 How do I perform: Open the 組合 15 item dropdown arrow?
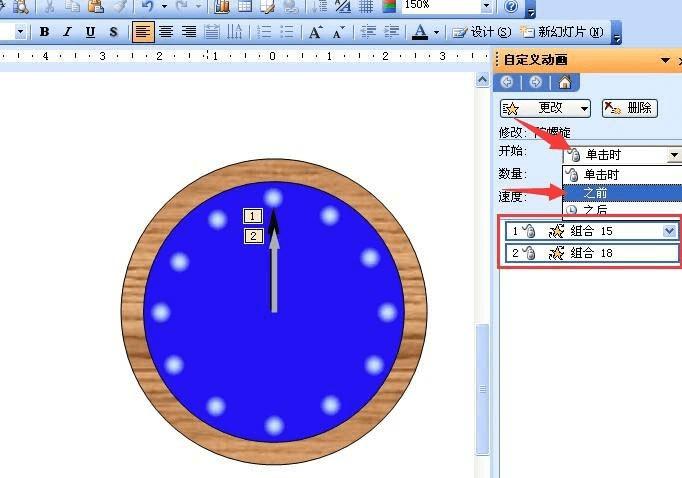[670, 231]
